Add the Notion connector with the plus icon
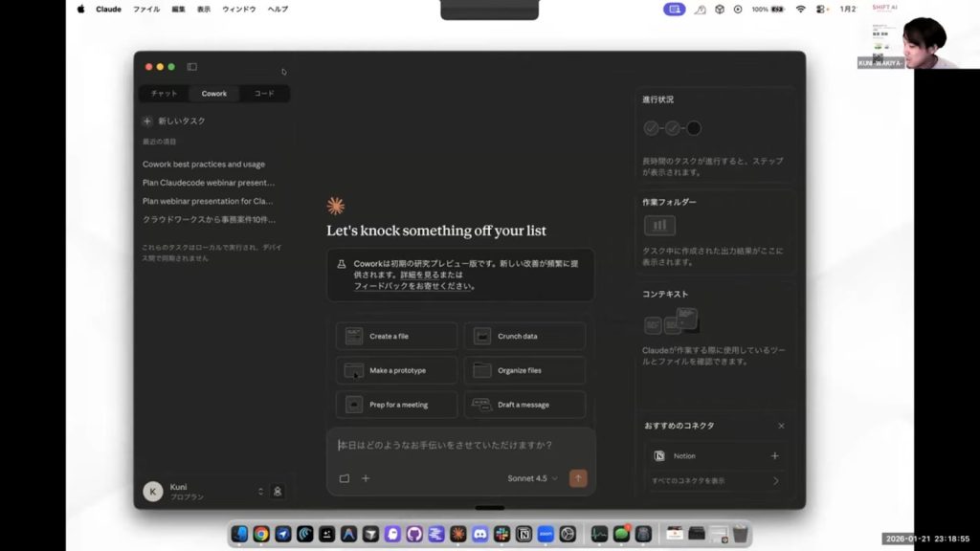980x551 pixels. tap(775, 456)
